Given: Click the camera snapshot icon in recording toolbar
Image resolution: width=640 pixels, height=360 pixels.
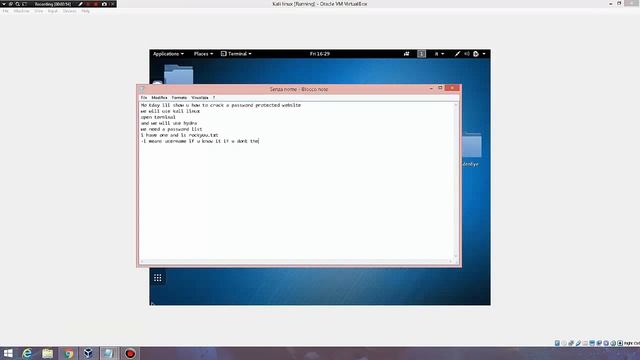Looking at the screenshot, I should [x=104, y=4].
